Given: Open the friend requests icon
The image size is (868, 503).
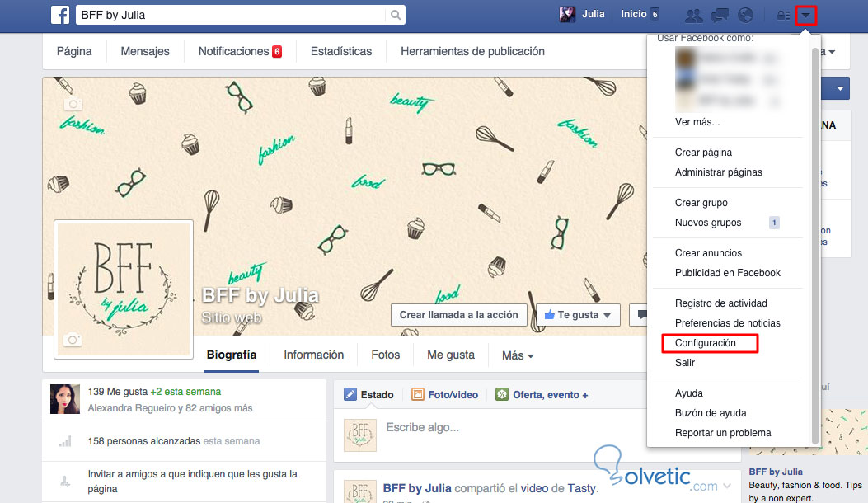Looking at the screenshot, I should click(x=693, y=16).
